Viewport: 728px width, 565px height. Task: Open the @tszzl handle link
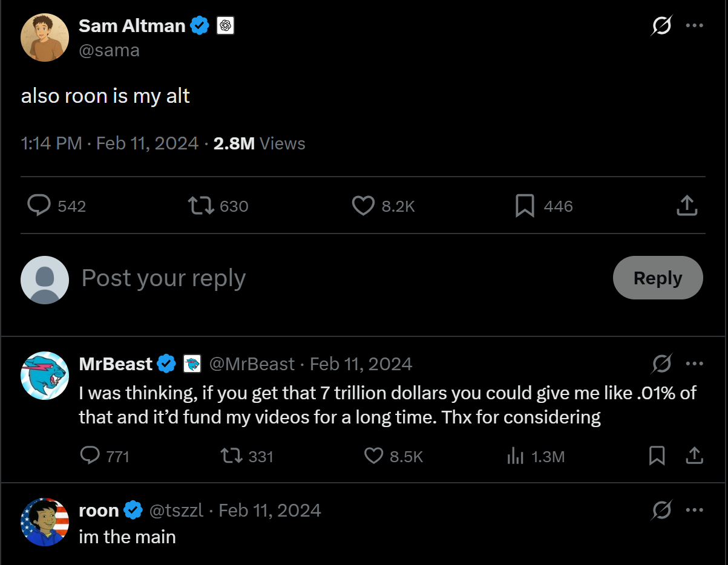176,511
